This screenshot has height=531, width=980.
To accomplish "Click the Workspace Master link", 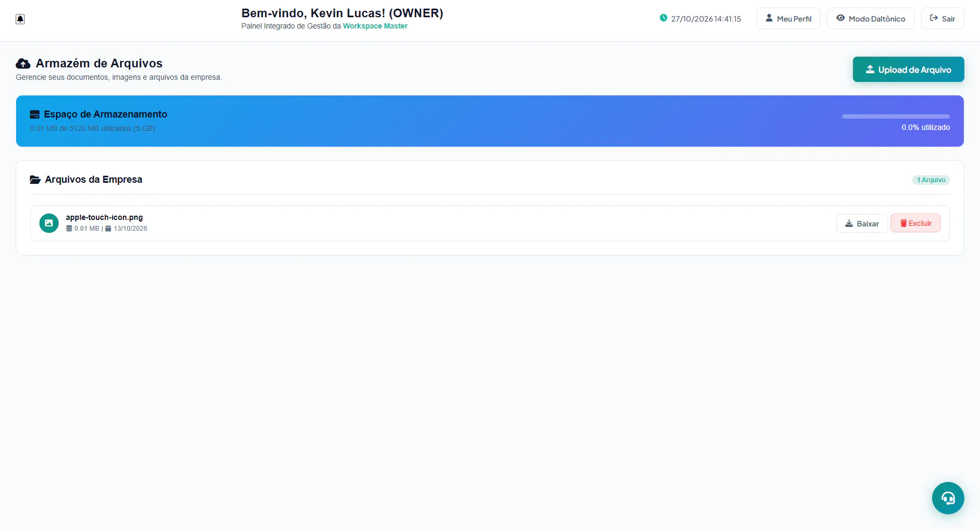I will point(375,26).
